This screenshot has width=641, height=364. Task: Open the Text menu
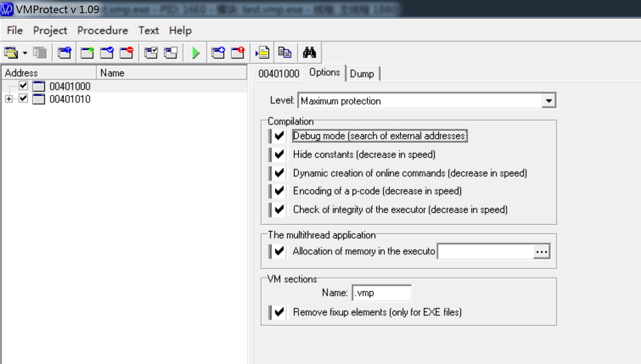coord(149,30)
